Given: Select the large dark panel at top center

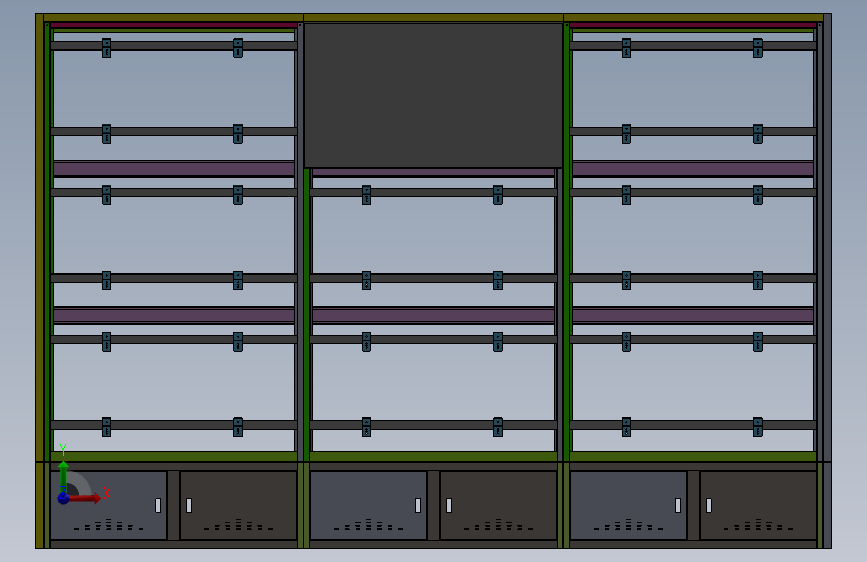Looking at the screenshot, I should (433, 95).
